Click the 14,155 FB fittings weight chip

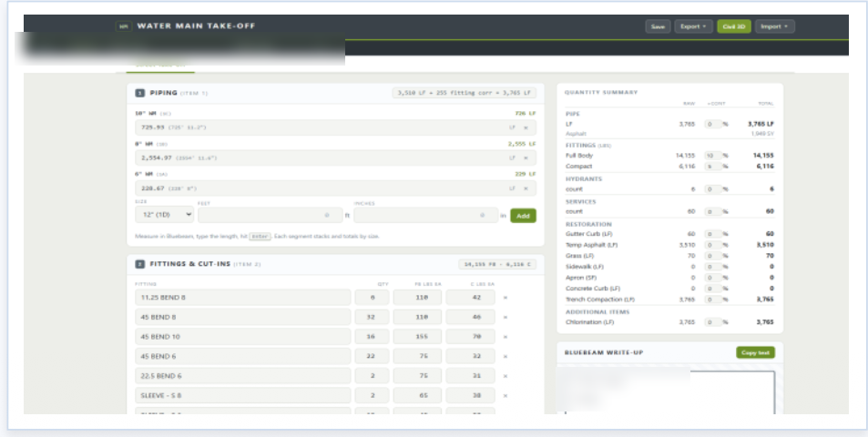(497, 264)
